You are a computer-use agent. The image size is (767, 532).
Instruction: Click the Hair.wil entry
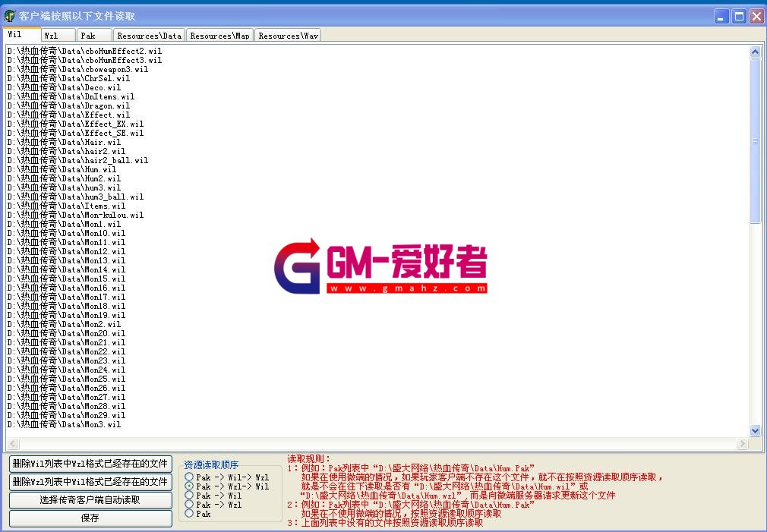tap(64, 142)
